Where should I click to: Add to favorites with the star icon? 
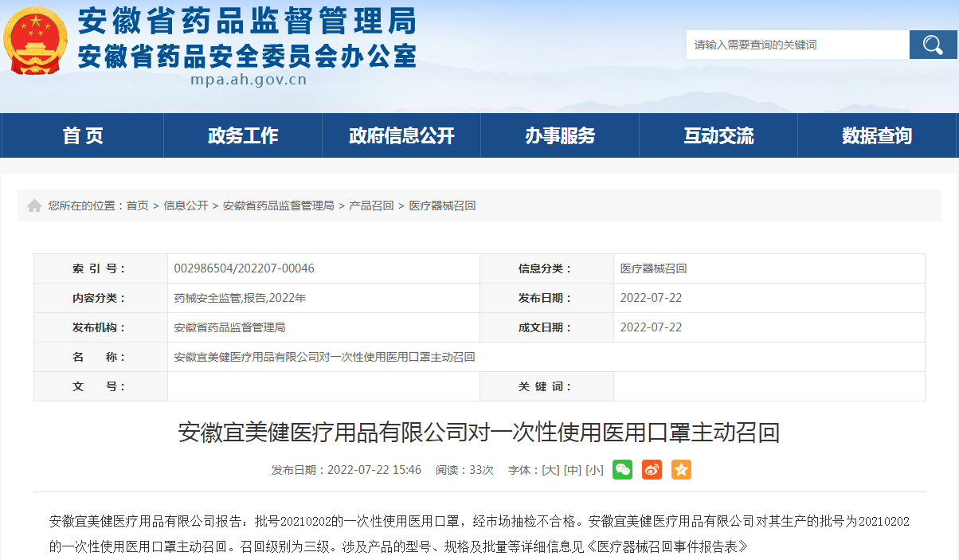(681, 470)
